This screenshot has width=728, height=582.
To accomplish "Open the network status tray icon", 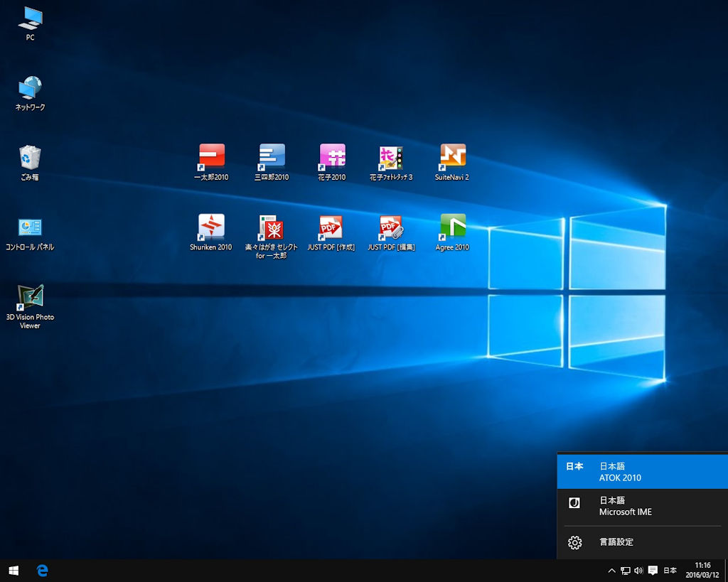I will pos(626,571).
